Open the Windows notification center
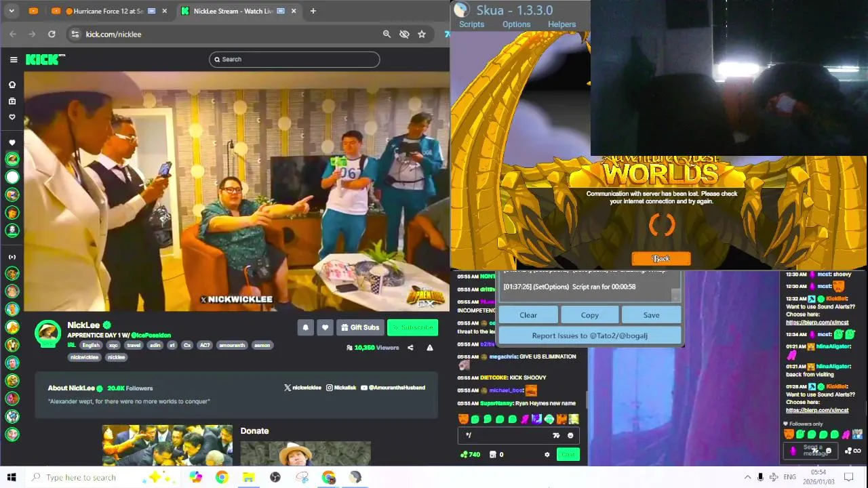Viewport: 868px width, 488px height. [x=848, y=477]
